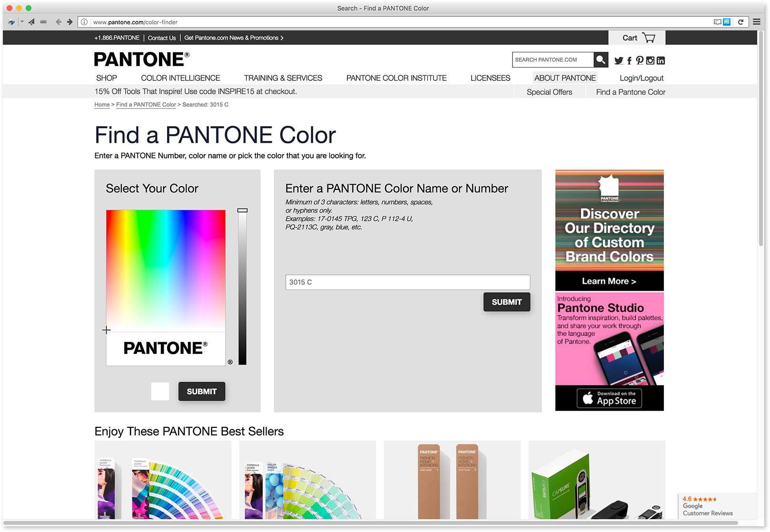Image resolution: width=770 pixels, height=532 pixels.
Task: Open the Find a Pantone Color tab
Action: 631,92
